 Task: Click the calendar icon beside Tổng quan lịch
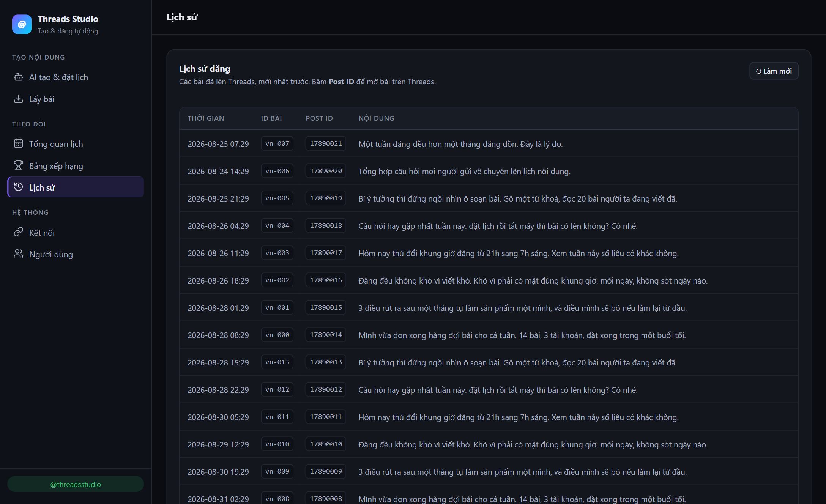(x=18, y=143)
